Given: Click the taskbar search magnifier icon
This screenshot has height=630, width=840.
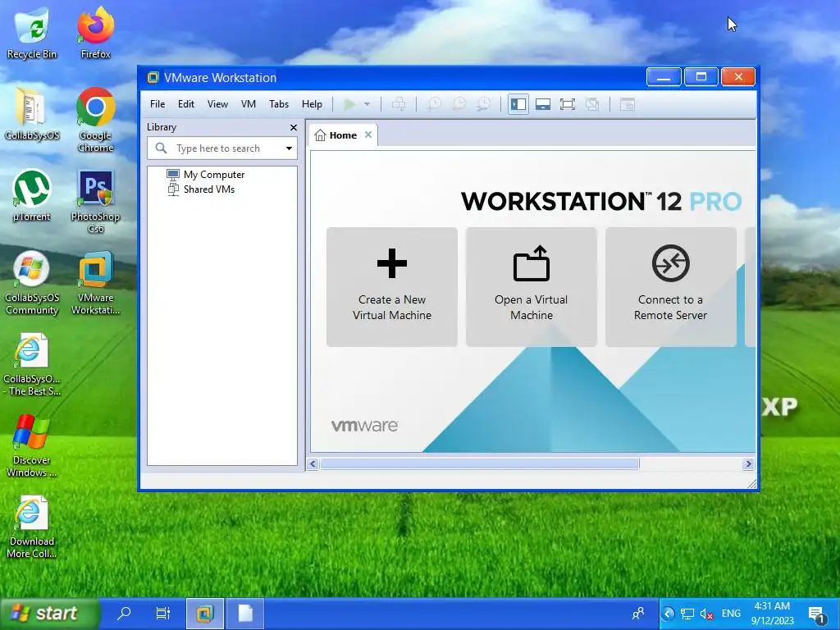Looking at the screenshot, I should coord(125,613).
